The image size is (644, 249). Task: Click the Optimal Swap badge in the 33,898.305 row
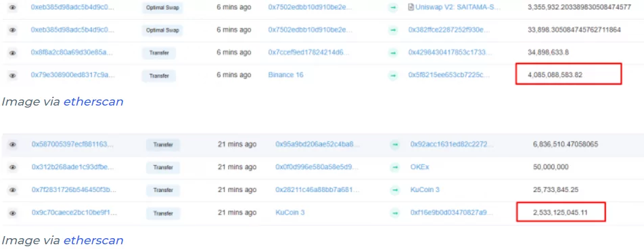tap(162, 30)
